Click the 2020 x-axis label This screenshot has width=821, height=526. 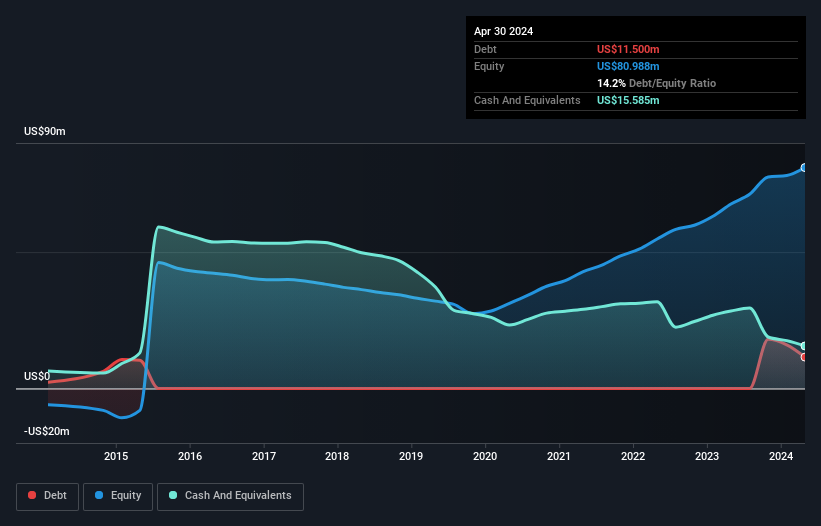pos(485,456)
